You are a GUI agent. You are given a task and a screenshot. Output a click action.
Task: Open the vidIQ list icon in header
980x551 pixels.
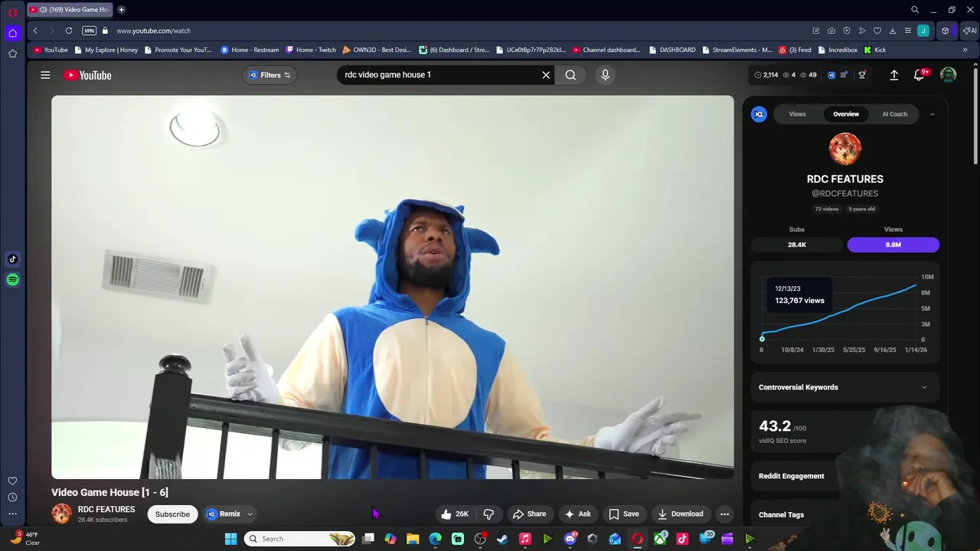pyautogui.click(x=844, y=75)
